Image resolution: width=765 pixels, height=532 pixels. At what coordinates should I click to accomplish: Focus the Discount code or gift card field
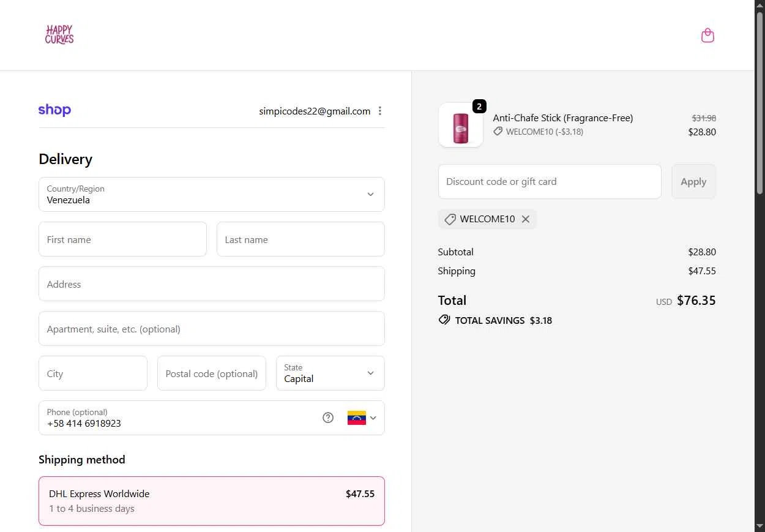[x=550, y=182]
